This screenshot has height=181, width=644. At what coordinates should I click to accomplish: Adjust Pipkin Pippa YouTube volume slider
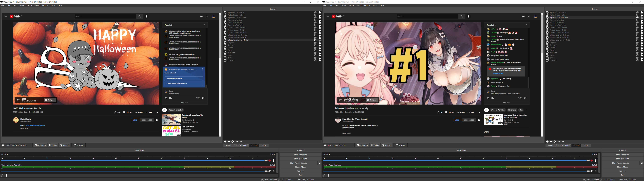[456, 171]
